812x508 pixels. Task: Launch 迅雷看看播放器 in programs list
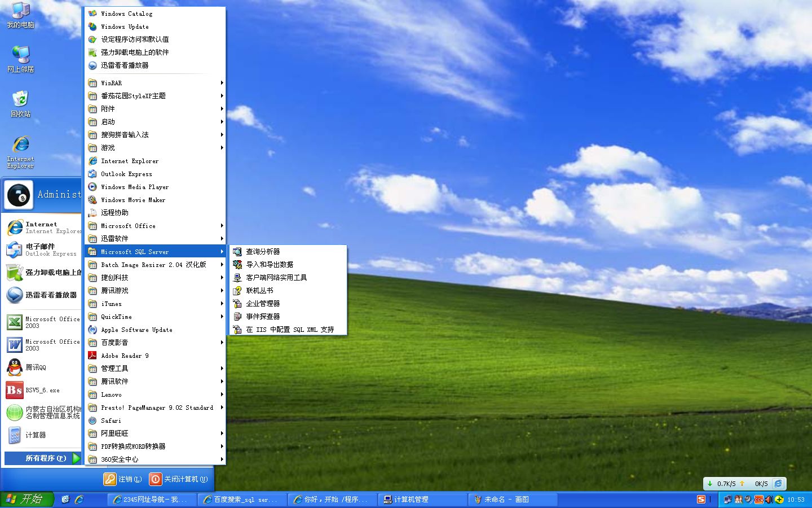pyautogui.click(x=155, y=65)
